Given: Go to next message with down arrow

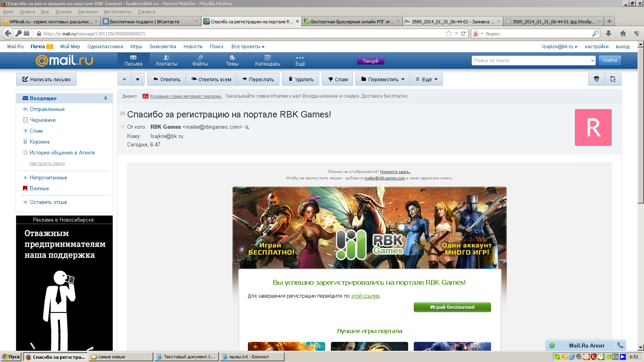Looking at the screenshot, I should [x=138, y=79].
